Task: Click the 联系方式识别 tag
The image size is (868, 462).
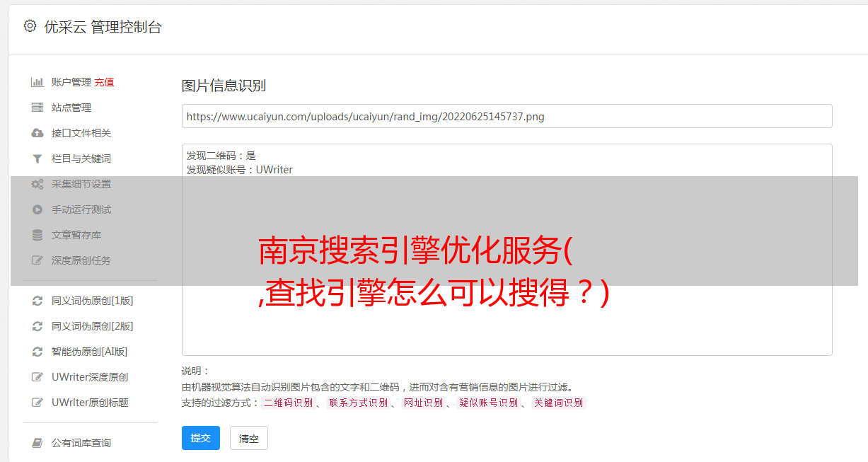Action: [358, 403]
